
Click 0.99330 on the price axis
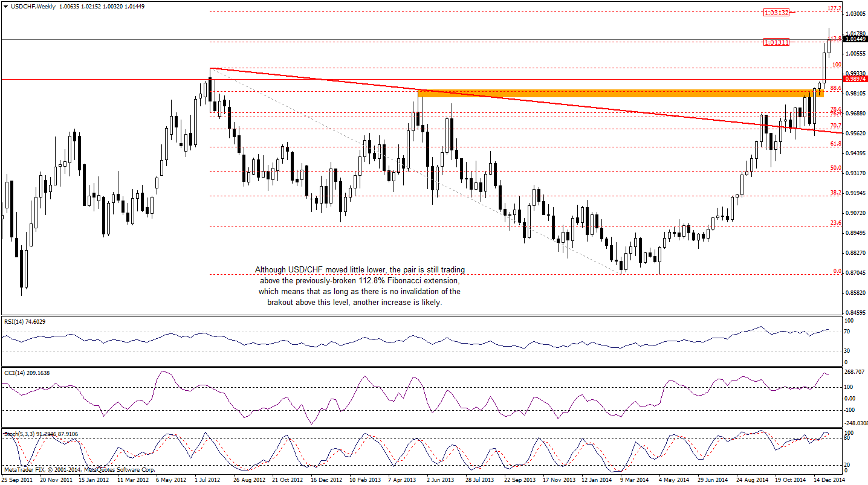pyautogui.click(x=857, y=73)
